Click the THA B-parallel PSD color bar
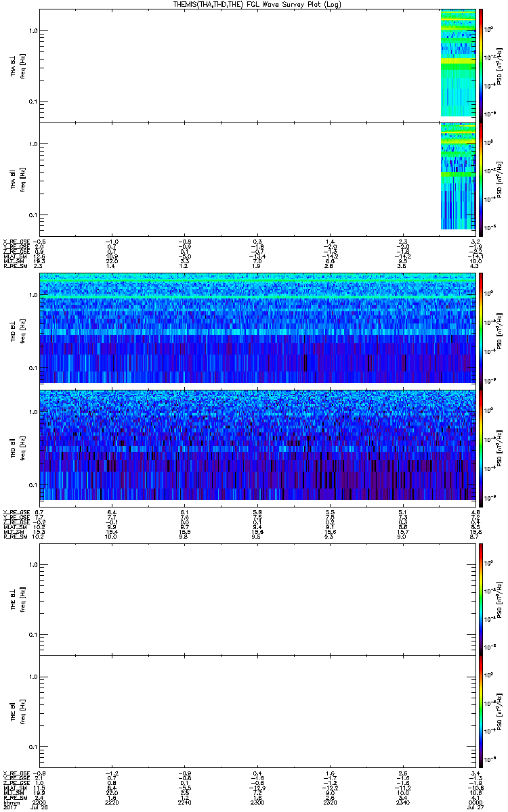Image resolution: width=508 pixels, height=812 pixels. 481,179
